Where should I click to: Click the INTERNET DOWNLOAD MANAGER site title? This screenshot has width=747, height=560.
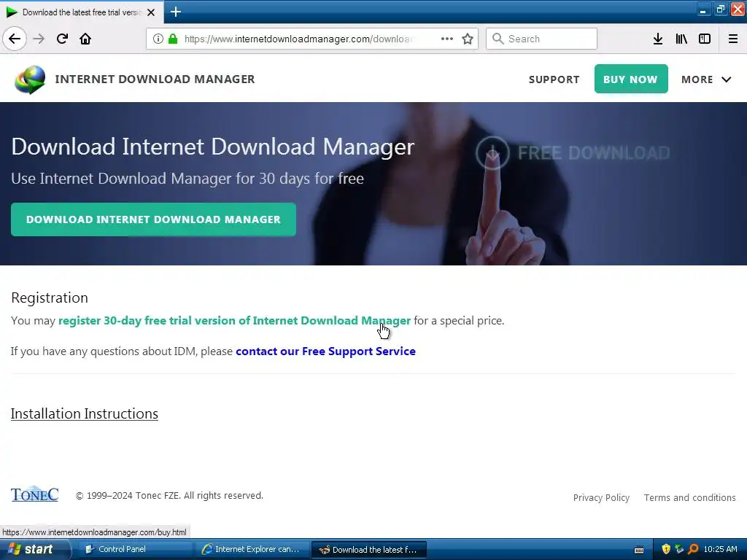(x=155, y=79)
